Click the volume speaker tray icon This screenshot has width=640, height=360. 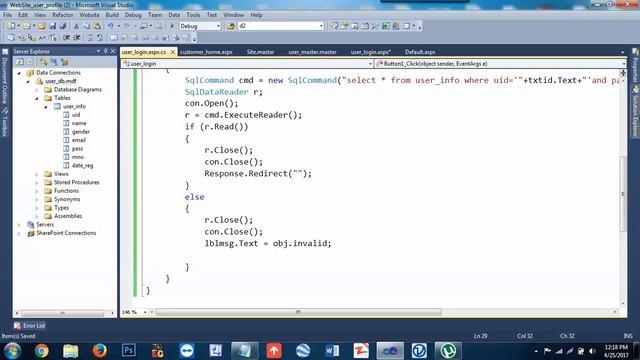click(x=592, y=351)
